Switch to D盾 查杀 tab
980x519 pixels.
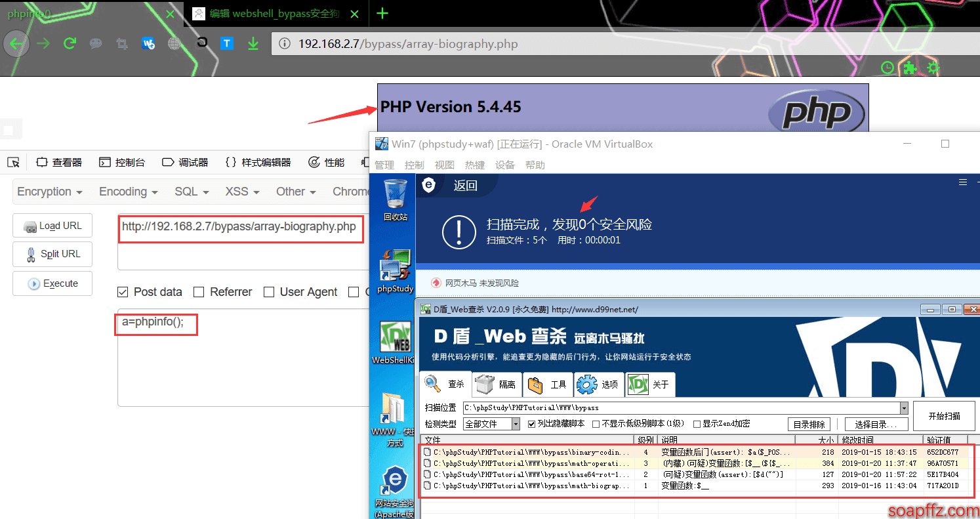446,384
